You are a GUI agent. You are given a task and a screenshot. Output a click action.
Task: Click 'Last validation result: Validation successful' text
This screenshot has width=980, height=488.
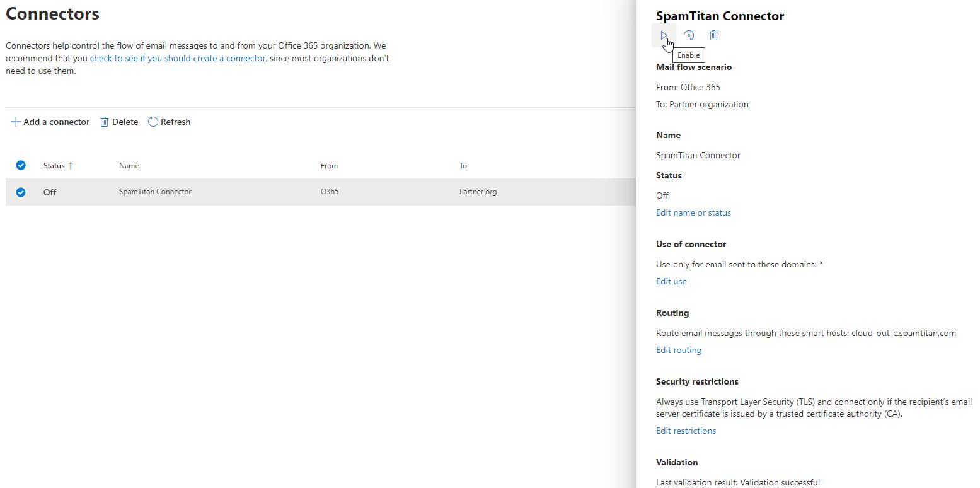[x=738, y=482]
